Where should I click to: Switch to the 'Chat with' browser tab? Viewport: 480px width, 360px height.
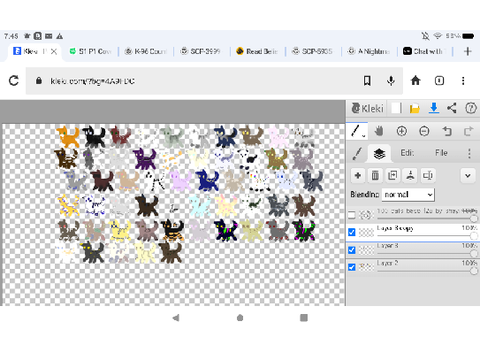424,51
